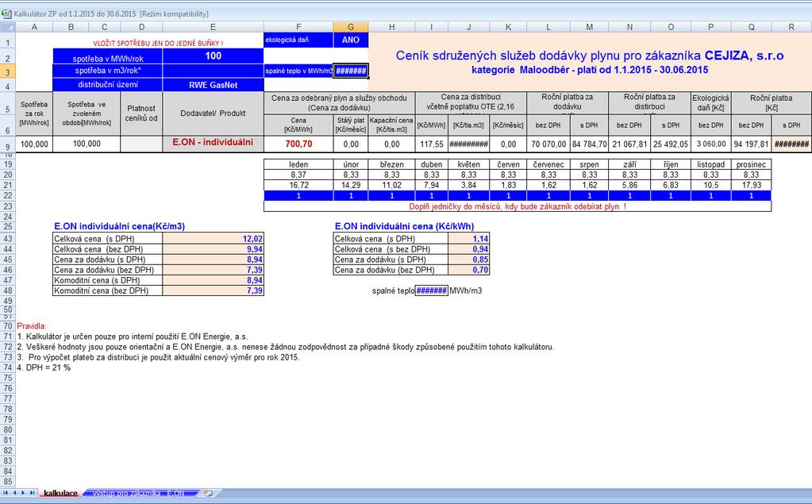Click the '4. DPH = 21 %' rule

point(44,367)
